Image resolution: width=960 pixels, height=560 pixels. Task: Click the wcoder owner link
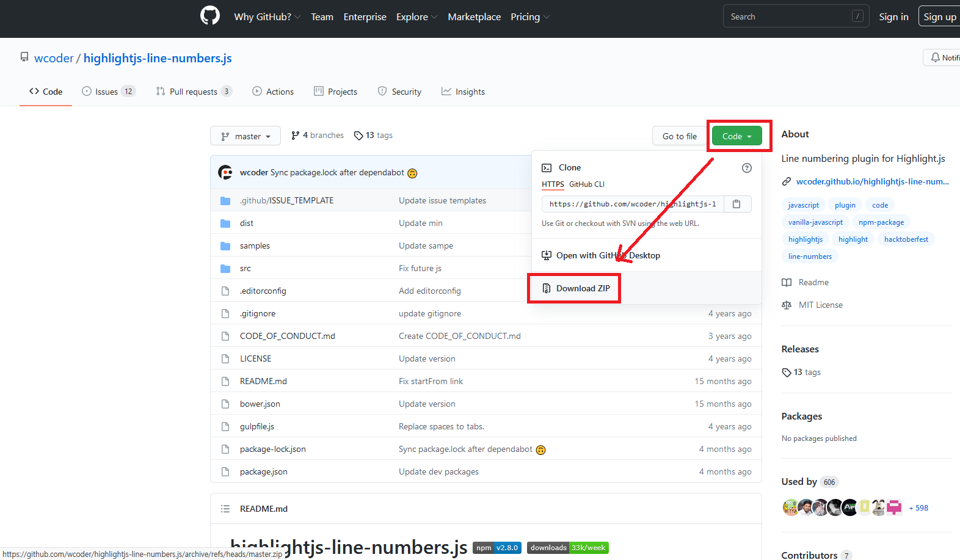(x=54, y=58)
